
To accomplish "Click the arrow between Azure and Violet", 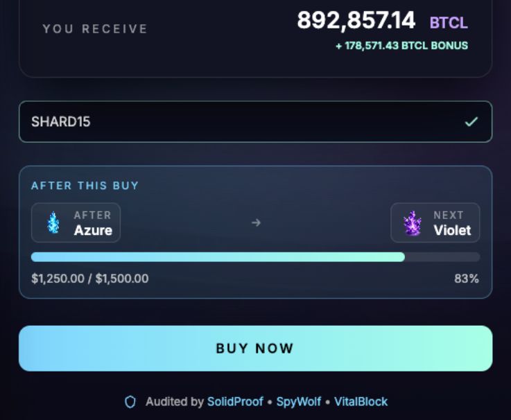I will click(256, 223).
